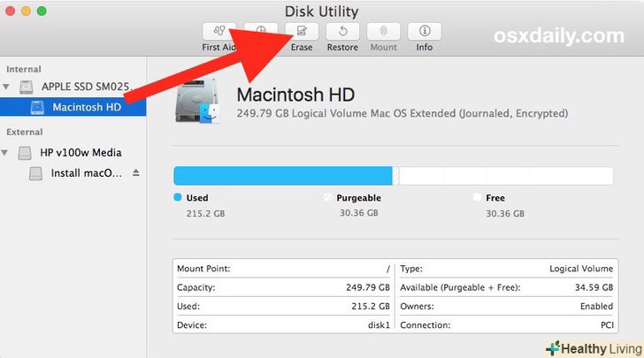Collapse the HP v100w Media disclosure triangle
Viewport: 644px width, 358px height.
click(8, 153)
